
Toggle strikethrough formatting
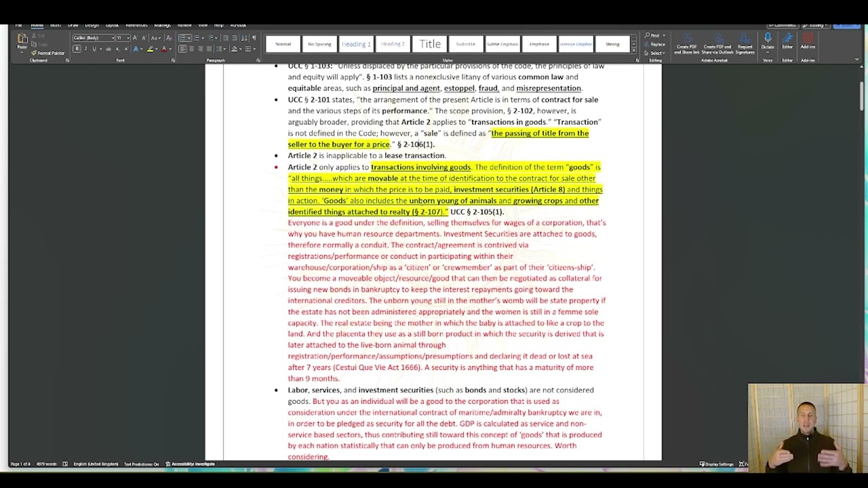[108, 49]
